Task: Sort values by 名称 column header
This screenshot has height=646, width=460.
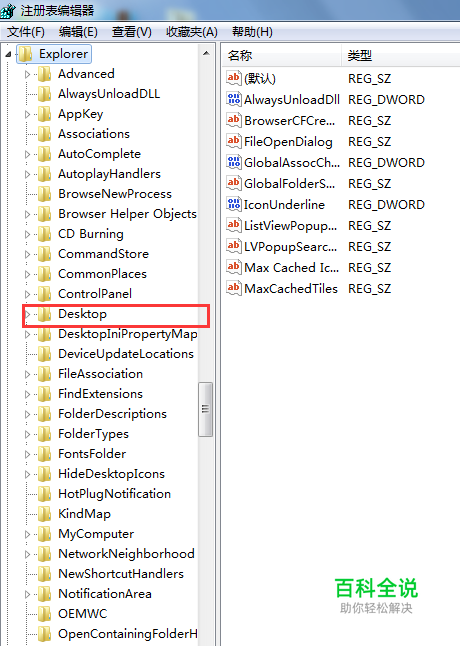Action: tap(282, 55)
